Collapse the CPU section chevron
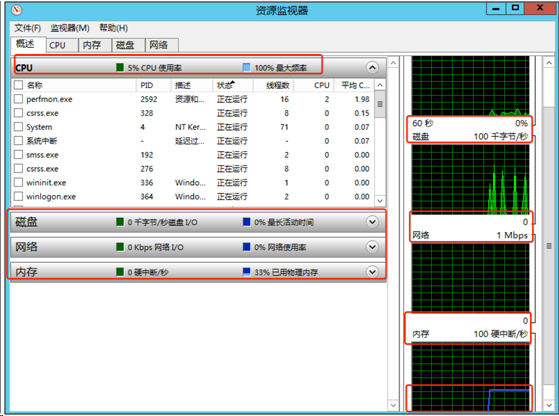Screen dimensions: 559x416 pyautogui.click(x=372, y=67)
